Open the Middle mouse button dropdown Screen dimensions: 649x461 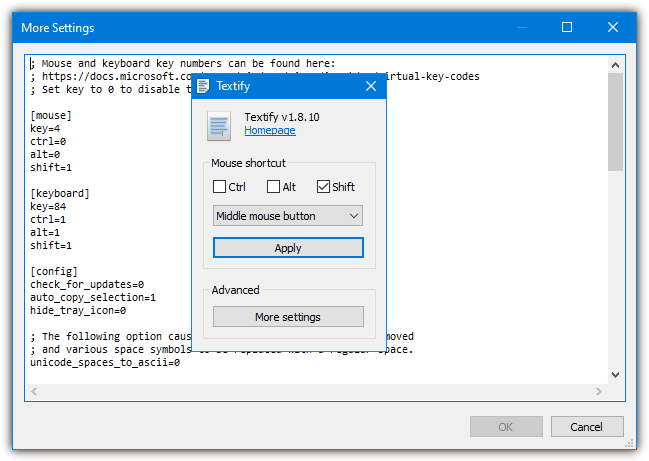pyautogui.click(x=288, y=216)
